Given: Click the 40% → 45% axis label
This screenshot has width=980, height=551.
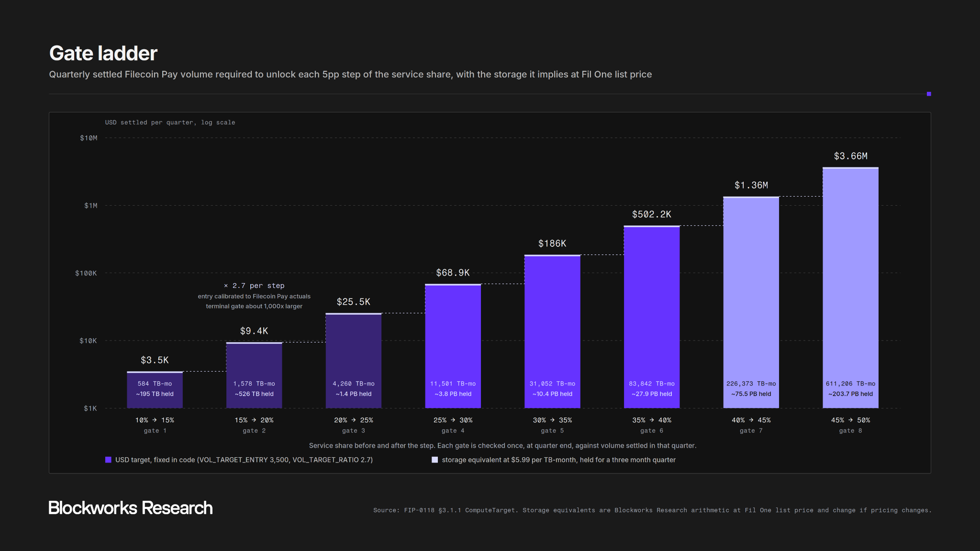Looking at the screenshot, I should coord(751,420).
